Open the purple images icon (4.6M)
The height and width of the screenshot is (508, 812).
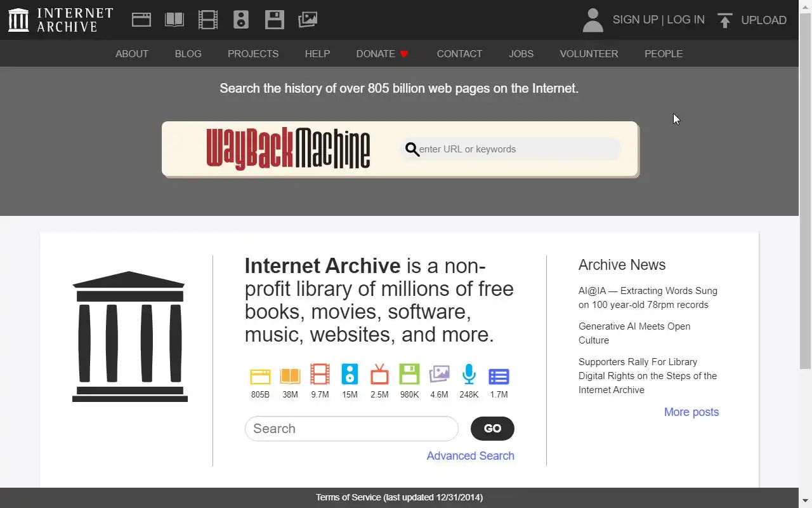439,375
